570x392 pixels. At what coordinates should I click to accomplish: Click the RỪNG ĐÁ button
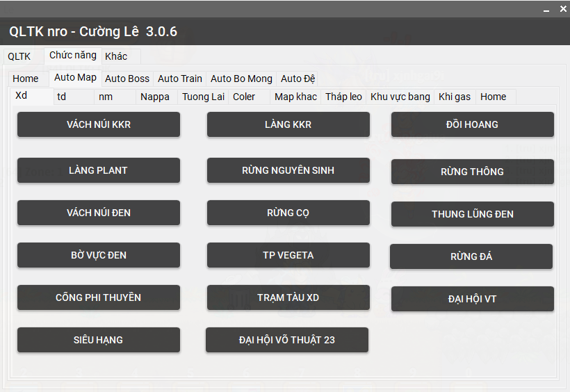click(x=471, y=256)
